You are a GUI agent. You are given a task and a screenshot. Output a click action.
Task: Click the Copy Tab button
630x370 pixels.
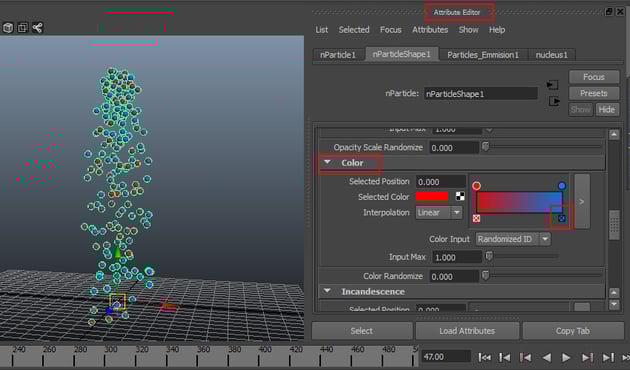pyautogui.click(x=573, y=331)
